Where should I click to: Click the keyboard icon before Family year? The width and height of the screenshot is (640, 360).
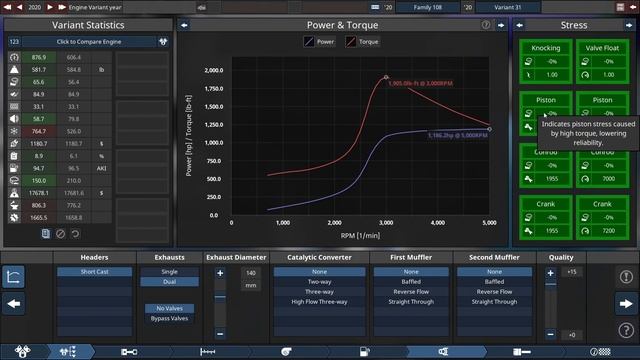point(375,7)
